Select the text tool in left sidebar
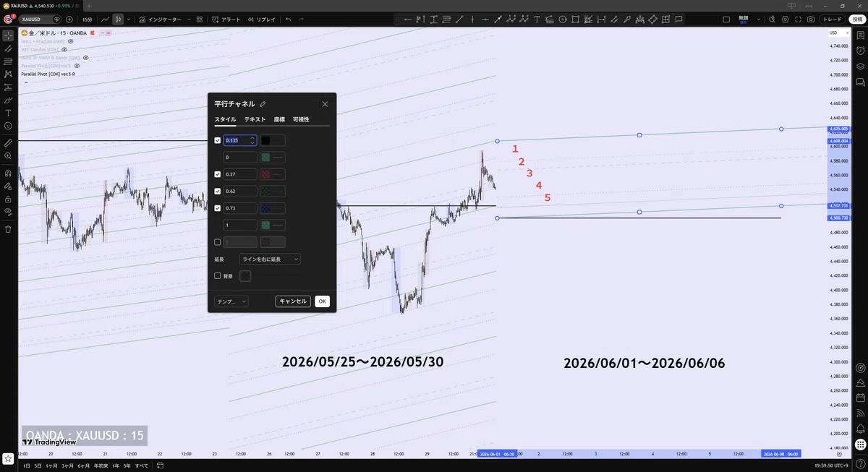The width and height of the screenshot is (868, 472). point(8,113)
